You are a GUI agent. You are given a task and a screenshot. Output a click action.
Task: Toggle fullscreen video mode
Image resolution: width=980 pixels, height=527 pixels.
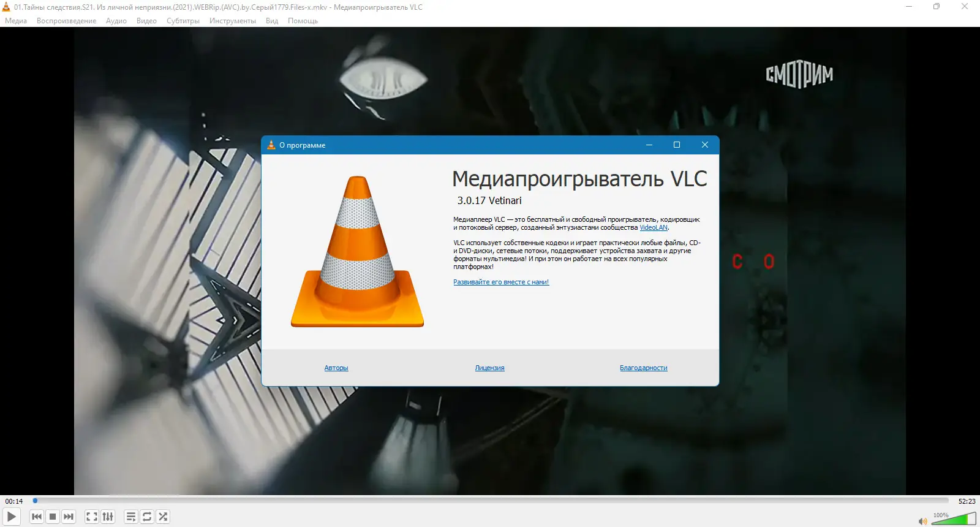(92, 517)
